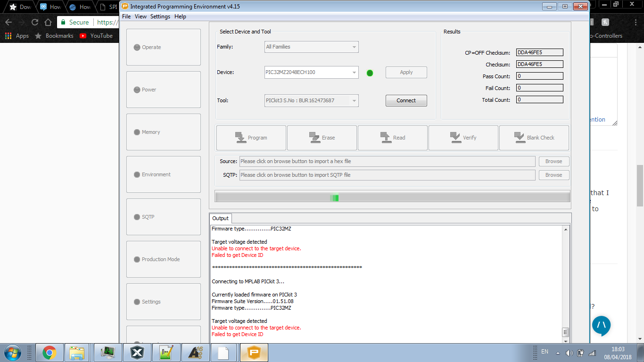Click the Blank Check button
Viewport: 644px width, 362px height.
[534, 138]
